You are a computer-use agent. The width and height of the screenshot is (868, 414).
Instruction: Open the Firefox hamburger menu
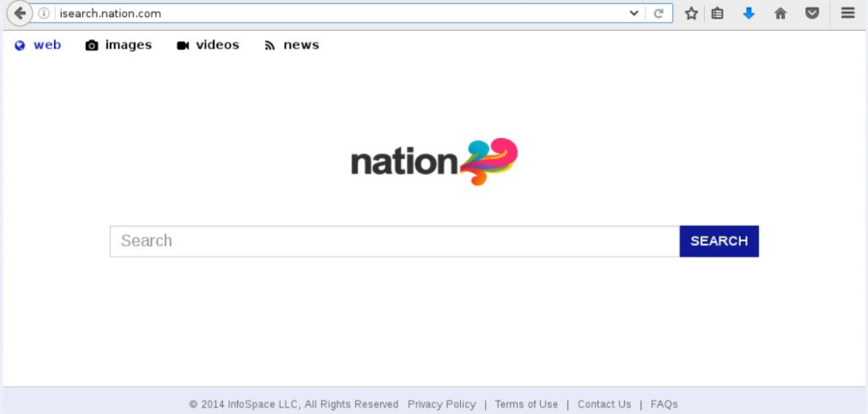[x=848, y=13]
